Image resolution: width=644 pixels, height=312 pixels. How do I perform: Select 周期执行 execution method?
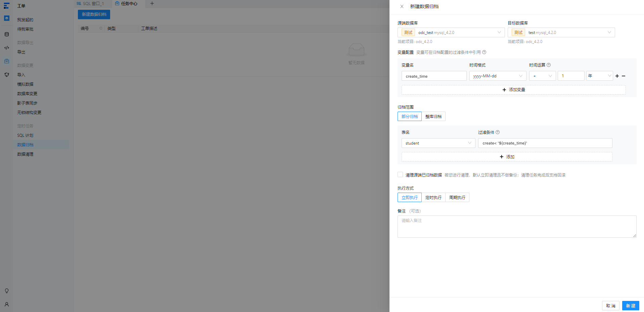(x=457, y=197)
